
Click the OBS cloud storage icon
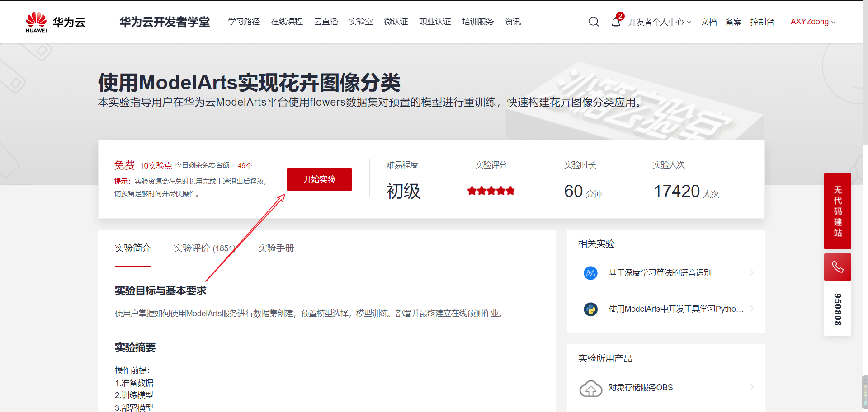(x=590, y=388)
